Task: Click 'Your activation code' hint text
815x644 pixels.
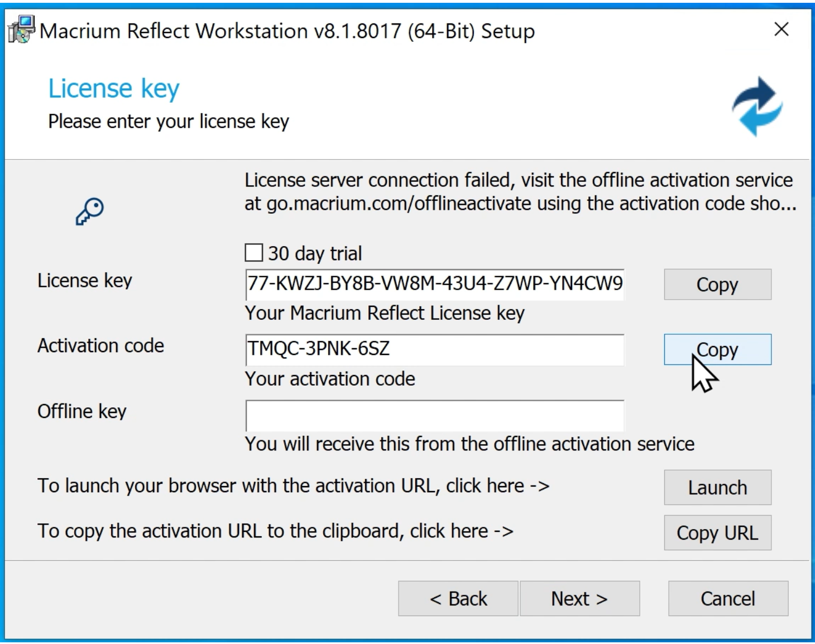Action: coord(330,379)
